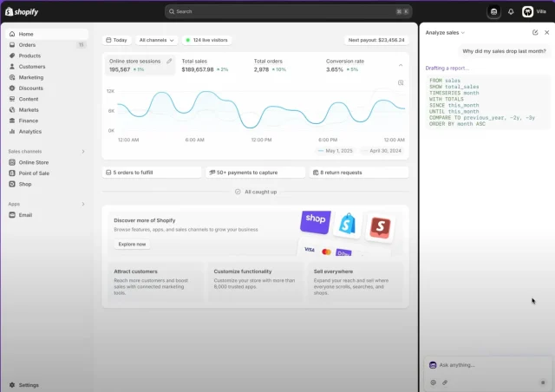
Task: Start a new chat with compose icon
Action: (x=535, y=33)
